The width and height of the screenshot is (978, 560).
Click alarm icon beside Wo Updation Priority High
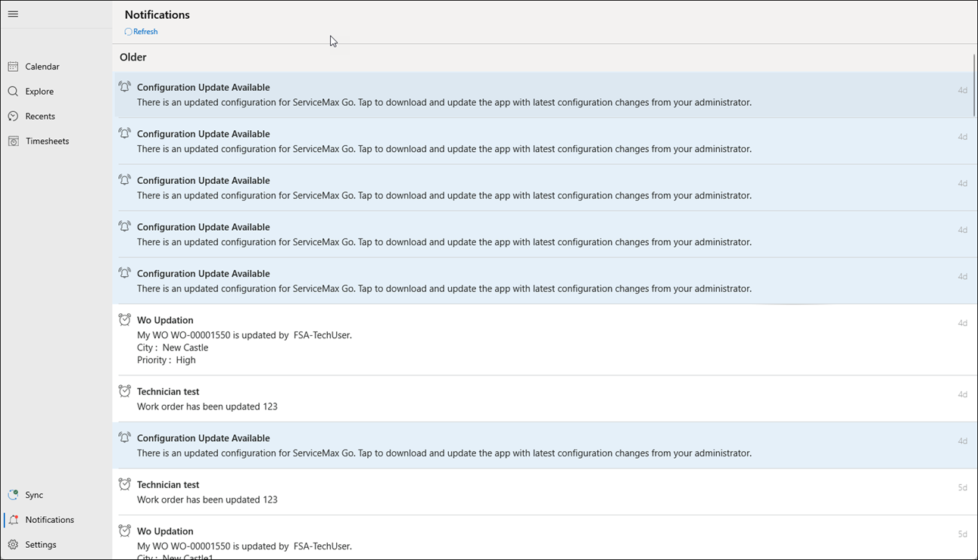[x=125, y=320]
